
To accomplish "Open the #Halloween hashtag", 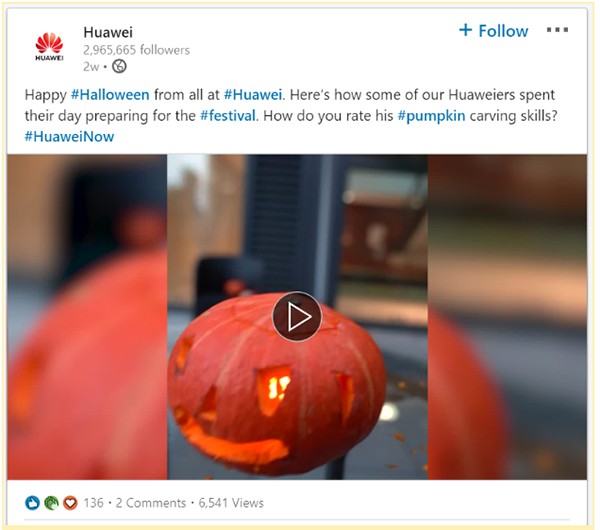I will point(110,95).
